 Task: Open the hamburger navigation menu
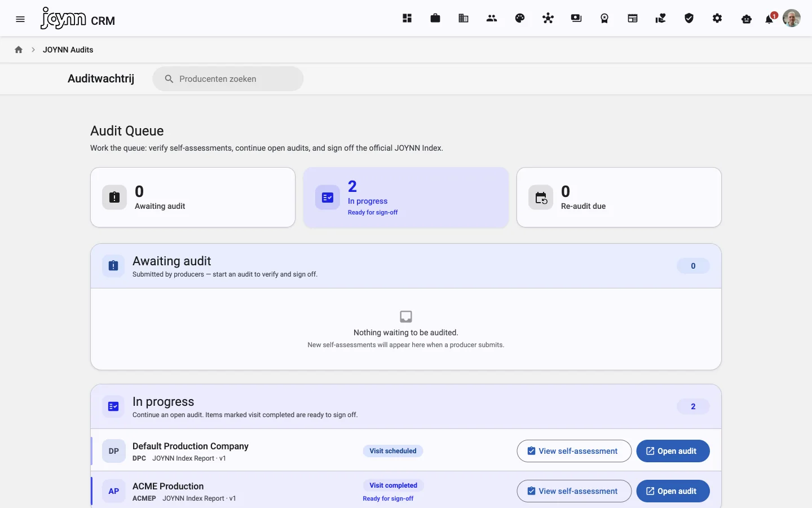click(x=20, y=19)
